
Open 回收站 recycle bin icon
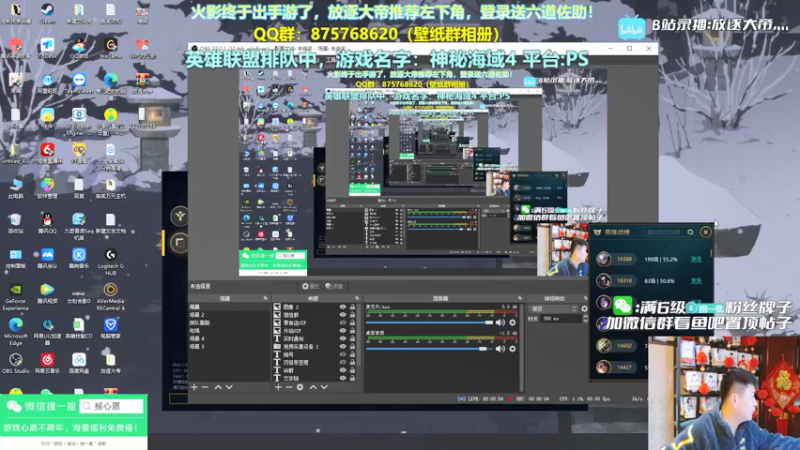click(x=15, y=223)
